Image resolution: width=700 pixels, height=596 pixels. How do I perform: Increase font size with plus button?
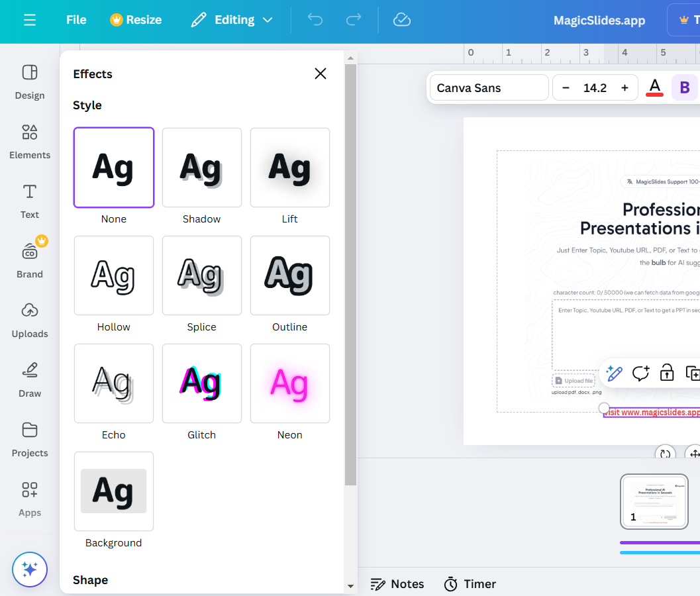tap(625, 88)
